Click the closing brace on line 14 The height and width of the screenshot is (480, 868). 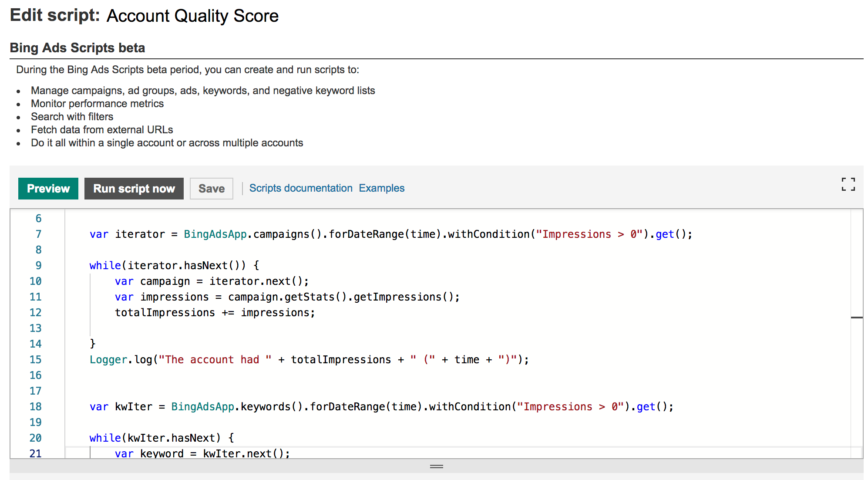[x=92, y=344]
